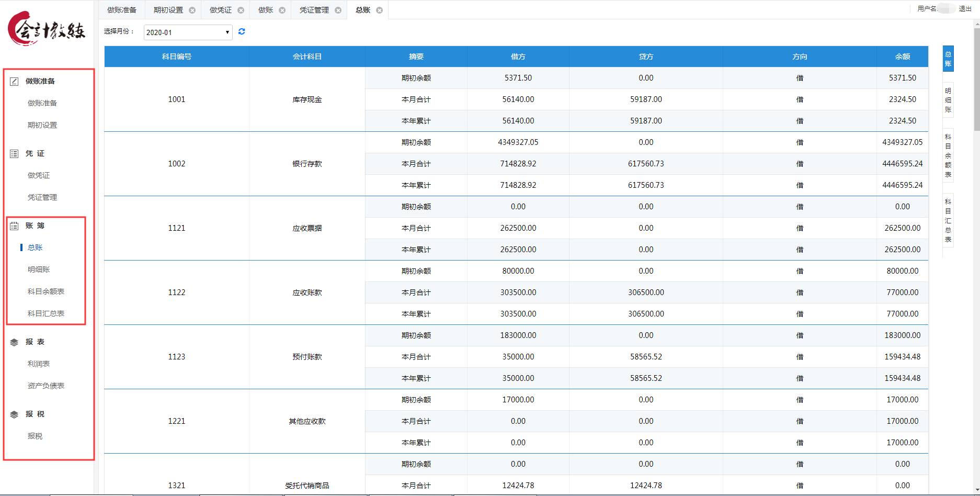Click the 会计科目 column header

(307, 57)
